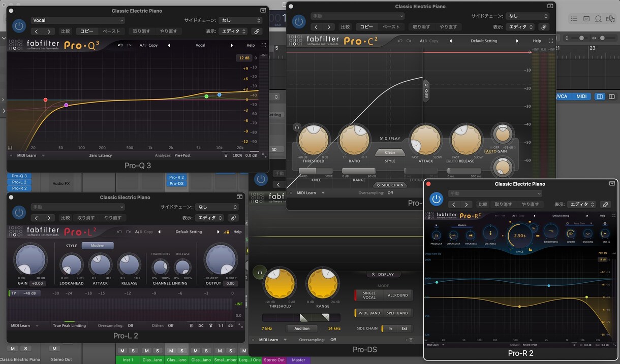Click the コピー copy button in Pro-C 2
Screen dimensions: 620x364
pyautogui.click(x=366, y=27)
